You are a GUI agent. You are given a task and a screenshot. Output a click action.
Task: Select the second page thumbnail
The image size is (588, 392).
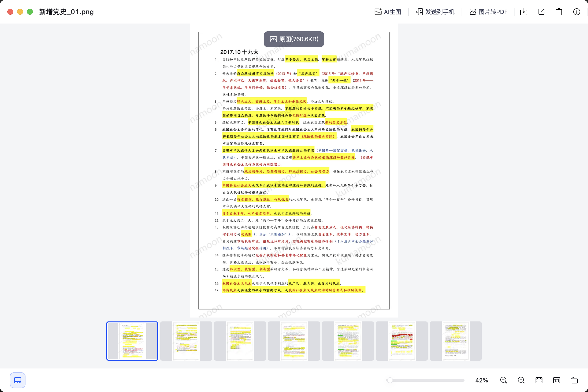(x=186, y=341)
